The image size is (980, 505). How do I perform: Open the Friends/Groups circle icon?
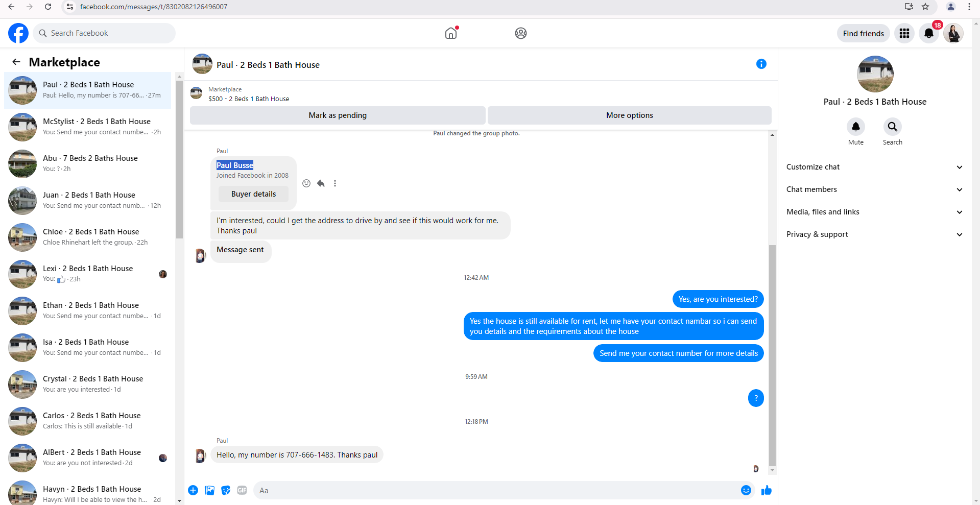point(521,33)
